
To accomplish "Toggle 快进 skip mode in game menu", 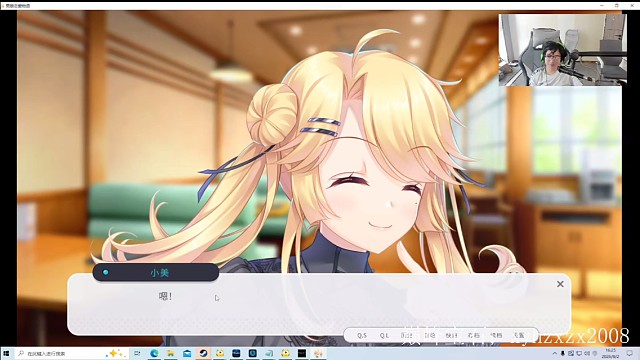I will (451, 336).
